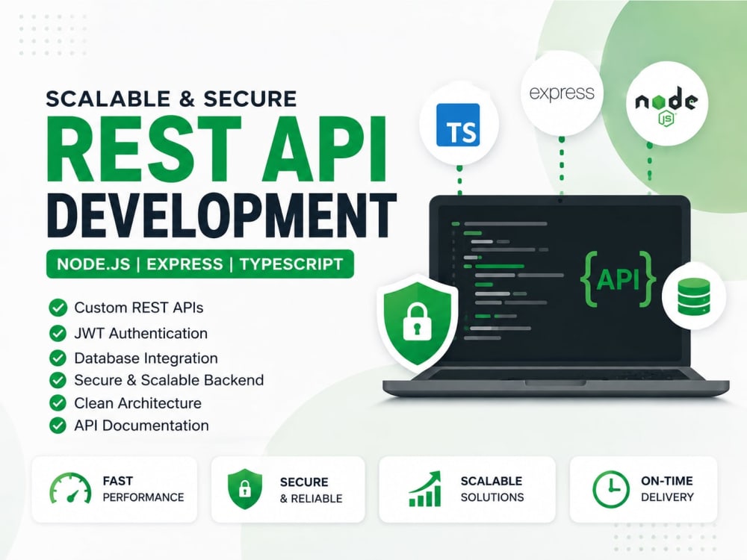Click the checkmark next to Secure & Scalable Backend
The height and width of the screenshot is (560, 747).
pyautogui.click(x=58, y=380)
